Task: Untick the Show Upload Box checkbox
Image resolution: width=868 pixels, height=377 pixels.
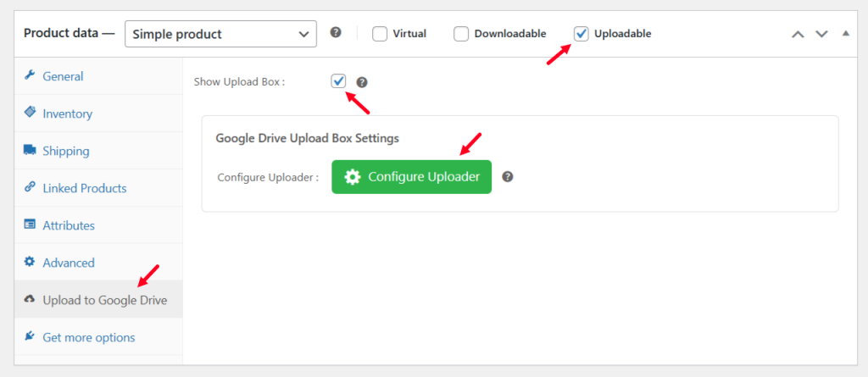Action: click(x=338, y=80)
